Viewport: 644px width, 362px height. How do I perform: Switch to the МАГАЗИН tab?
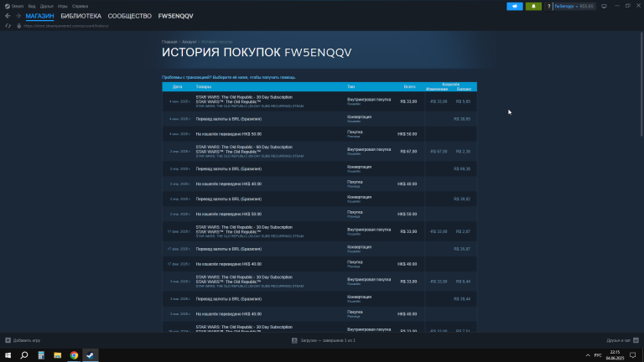coord(40,16)
